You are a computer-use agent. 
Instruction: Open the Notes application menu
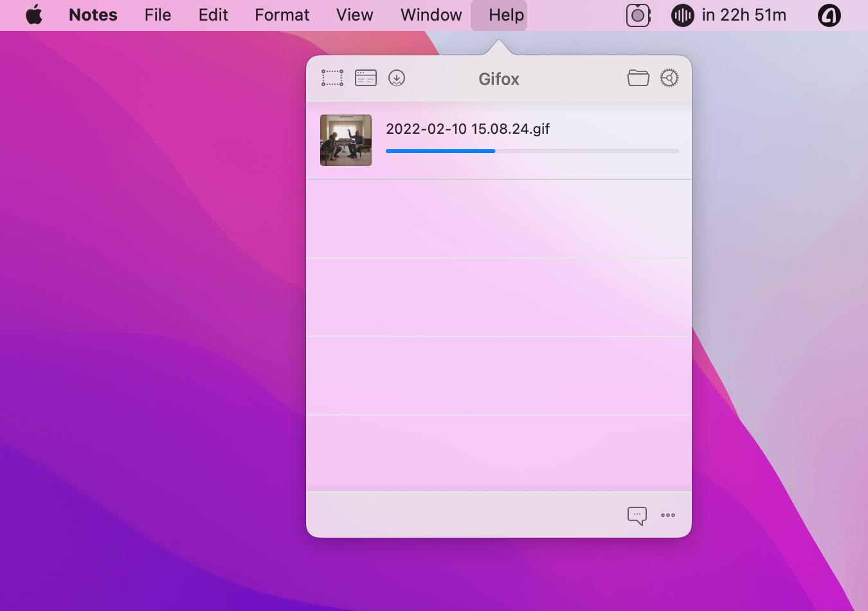click(93, 15)
